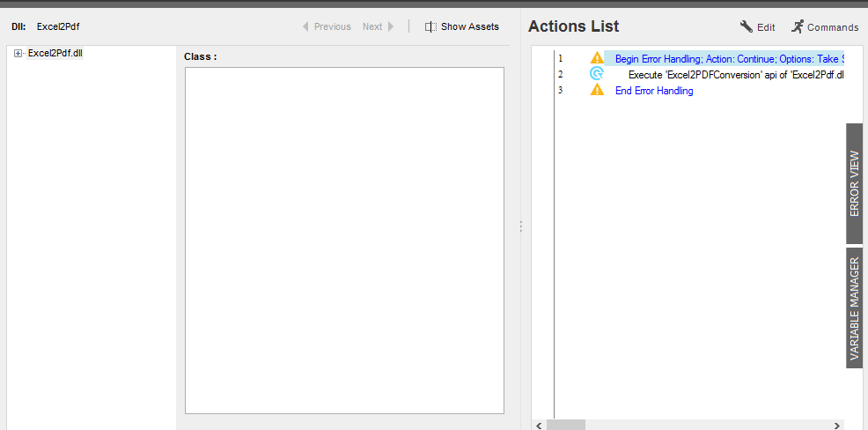Go to Previous step
868x430 pixels.
(x=327, y=26)
